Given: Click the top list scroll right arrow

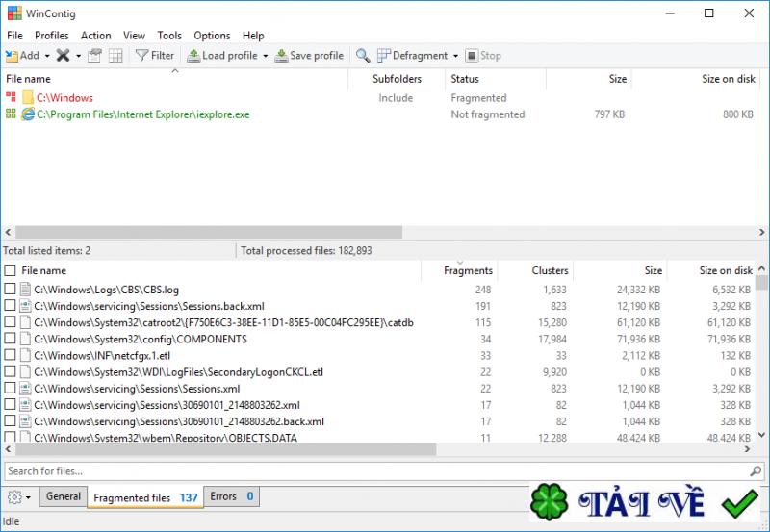Looking at the screenshot, I should tap(761, 232).
